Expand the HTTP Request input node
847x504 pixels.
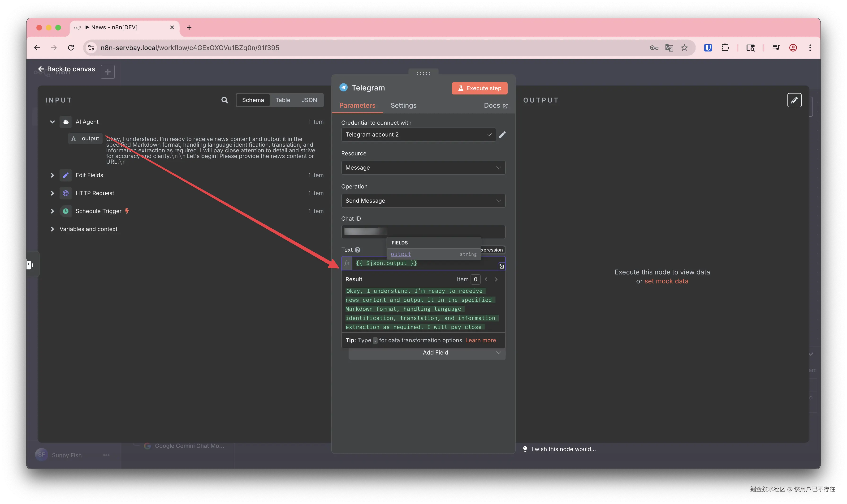(52, 193)
